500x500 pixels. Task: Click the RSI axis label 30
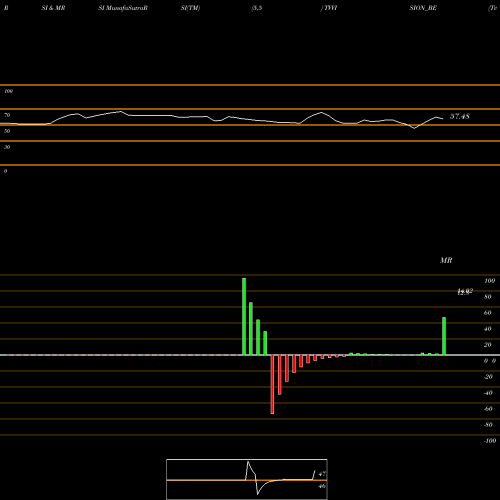click(x=7, y=147)
